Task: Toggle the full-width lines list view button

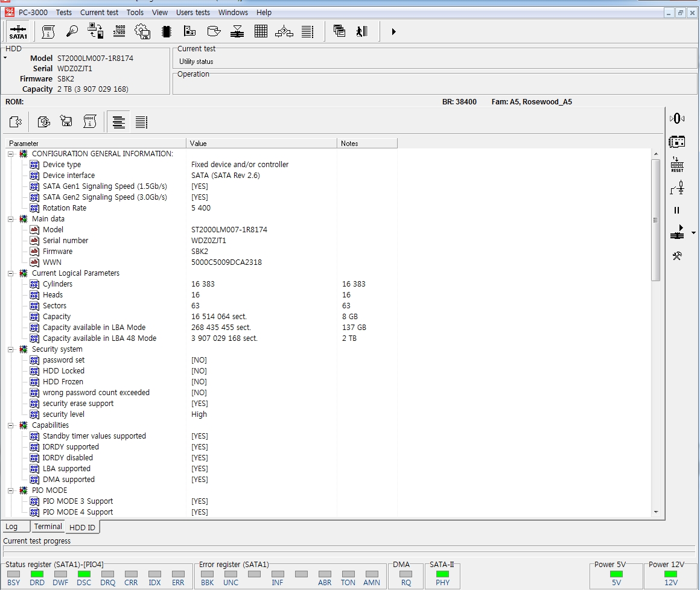Action: 141,122
